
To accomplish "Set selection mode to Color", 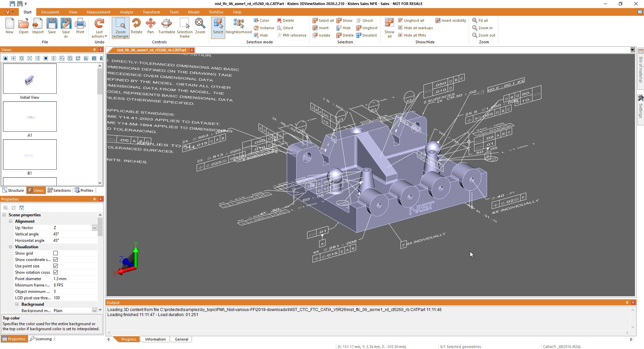I will tap(261, 20).
